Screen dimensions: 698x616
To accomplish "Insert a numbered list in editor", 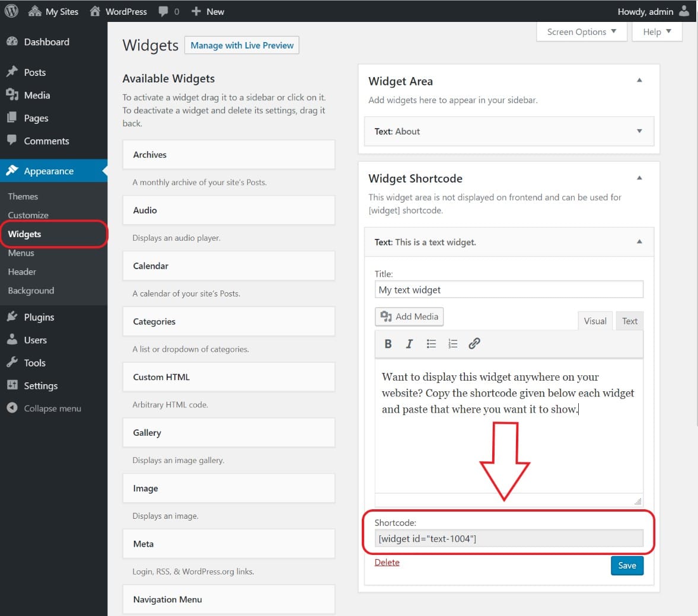I will pos(452,344).
